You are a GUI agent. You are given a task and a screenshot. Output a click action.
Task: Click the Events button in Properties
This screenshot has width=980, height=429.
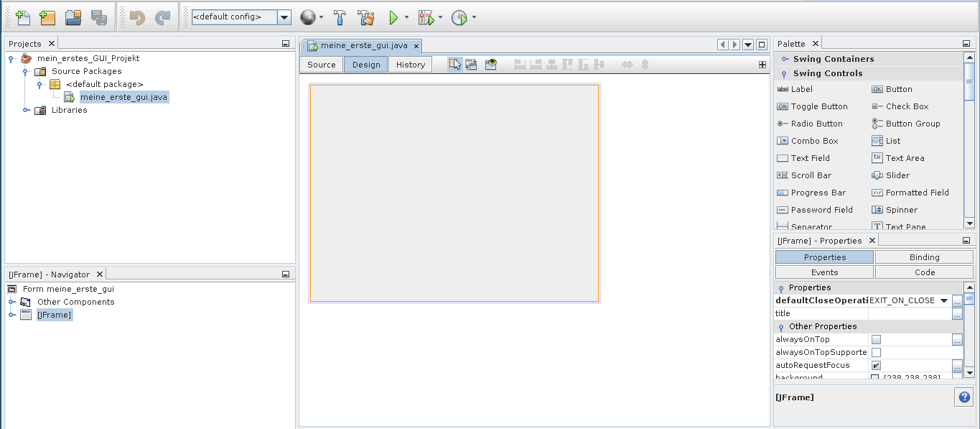(x=824, y=272)
